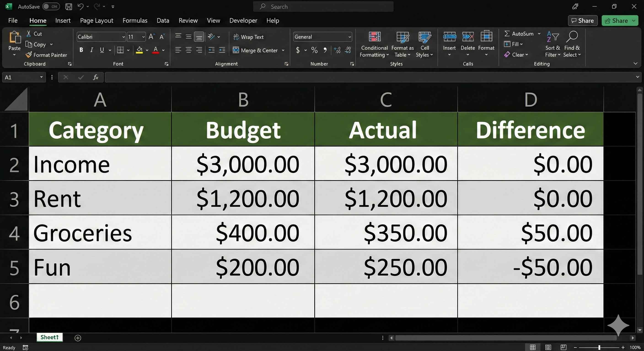Toggle the AutoSave switch
This screenshot has height=351, width=644.
tap(51, 6)
